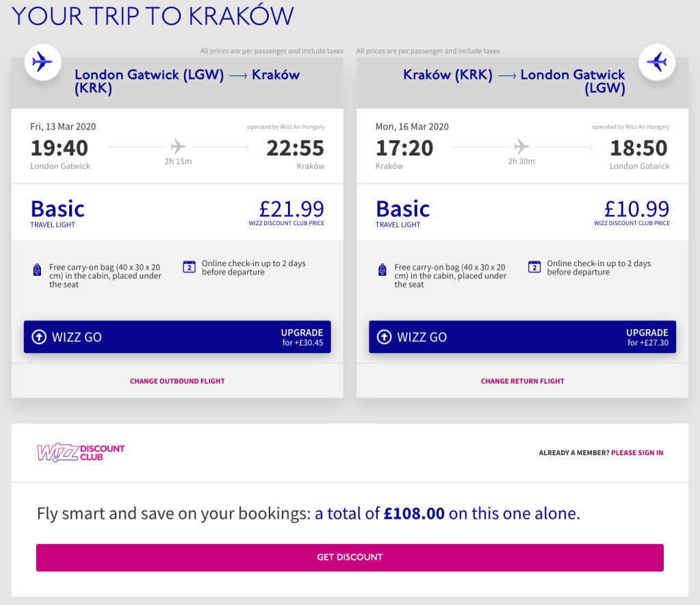Select the £10.99 return Basic price
Image resolution: width=700 pixels, height=605 pixels.
(636, 209)
